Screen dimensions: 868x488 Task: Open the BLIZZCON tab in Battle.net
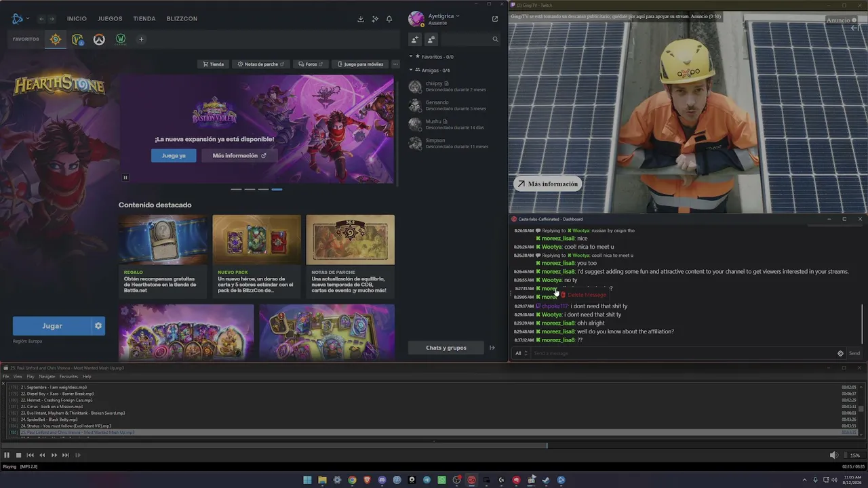click(182, 19)
